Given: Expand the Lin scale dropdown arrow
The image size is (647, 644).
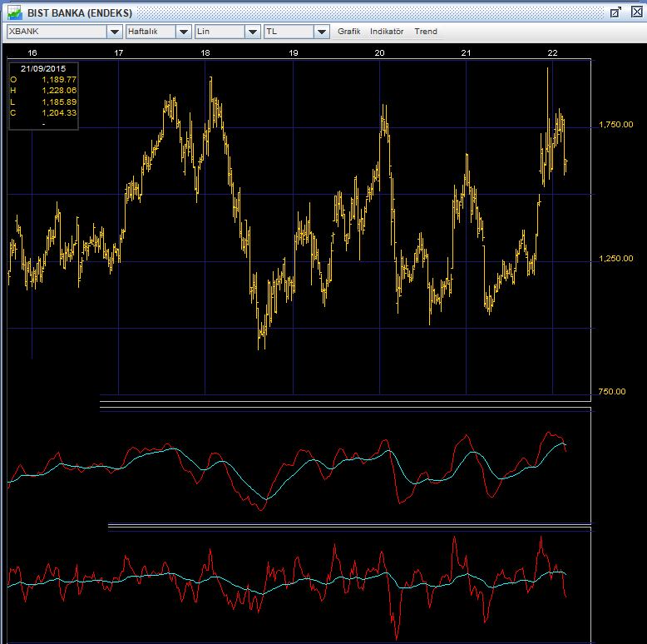Looking at the screenshot, I should coord(253,32).
